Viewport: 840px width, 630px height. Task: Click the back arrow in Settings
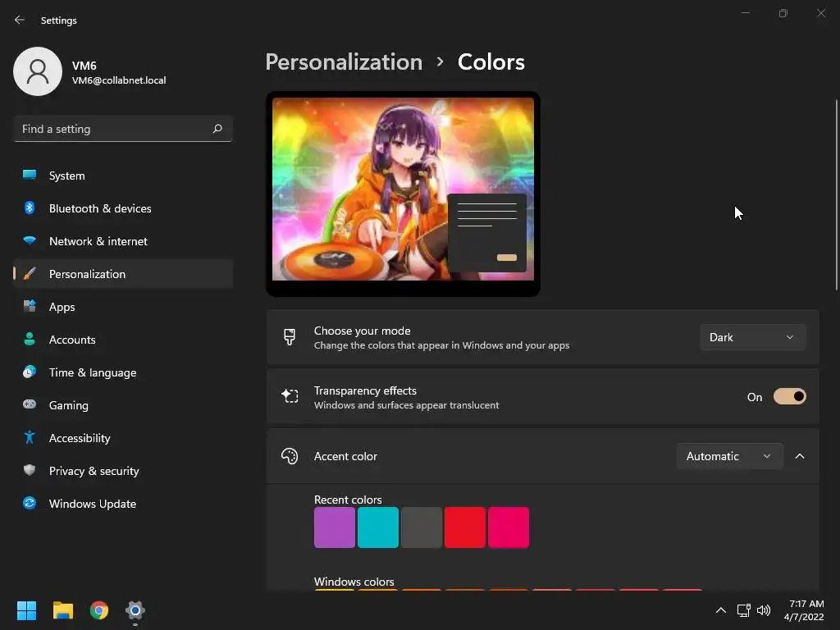20,20
